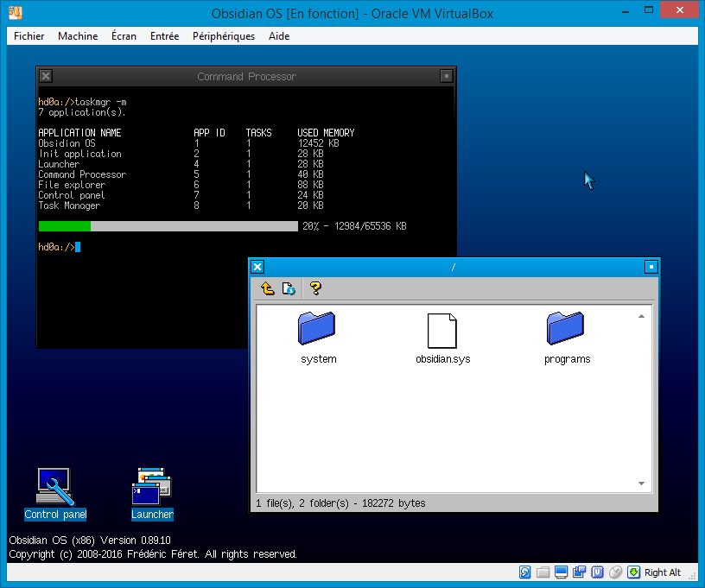Open the Périphériques menu

pyautogui.click(x=224, y=36)
